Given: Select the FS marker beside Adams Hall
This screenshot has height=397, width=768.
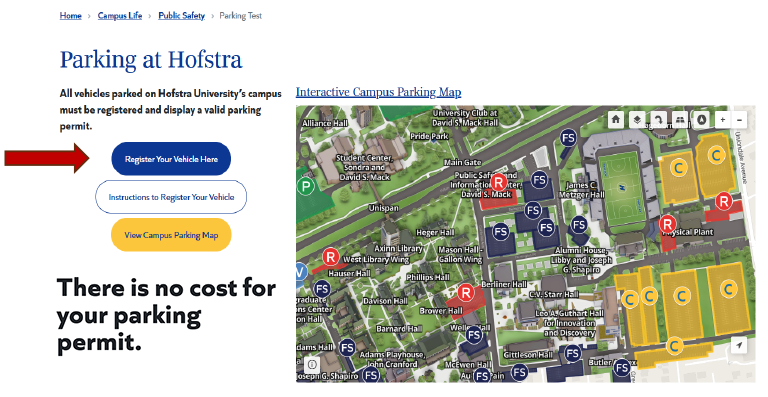Looking at the screenshot, I should click(347, 348).
